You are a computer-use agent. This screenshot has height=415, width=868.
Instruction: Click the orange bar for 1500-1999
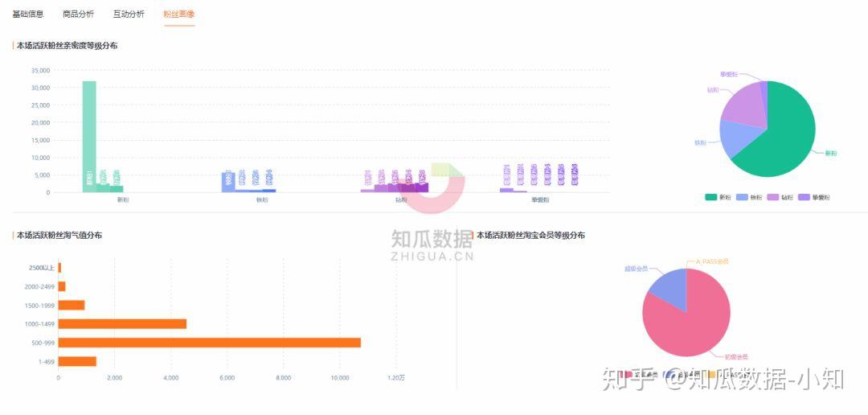pyautogui.click(x=72, y=305)
